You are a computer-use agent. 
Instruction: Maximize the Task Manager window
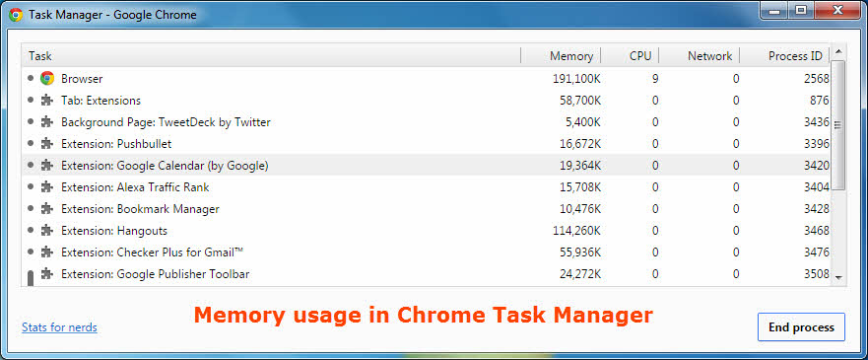[800, 10]
